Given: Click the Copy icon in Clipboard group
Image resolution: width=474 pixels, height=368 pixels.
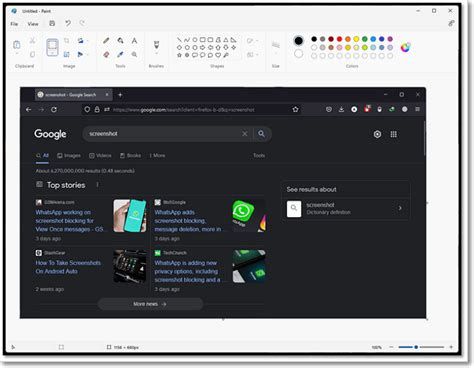Looking at the screenshot, I should click(x=32, y=54).
